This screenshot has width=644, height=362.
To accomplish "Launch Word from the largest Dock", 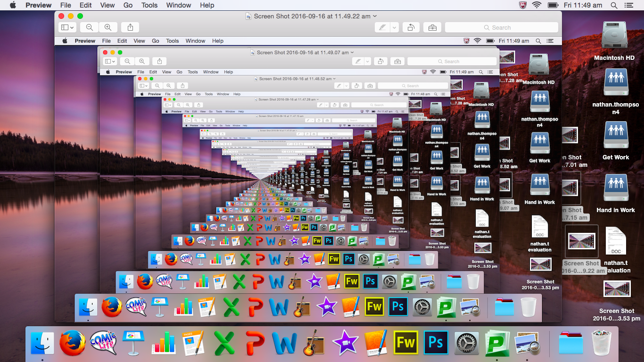I will point(285,343).
